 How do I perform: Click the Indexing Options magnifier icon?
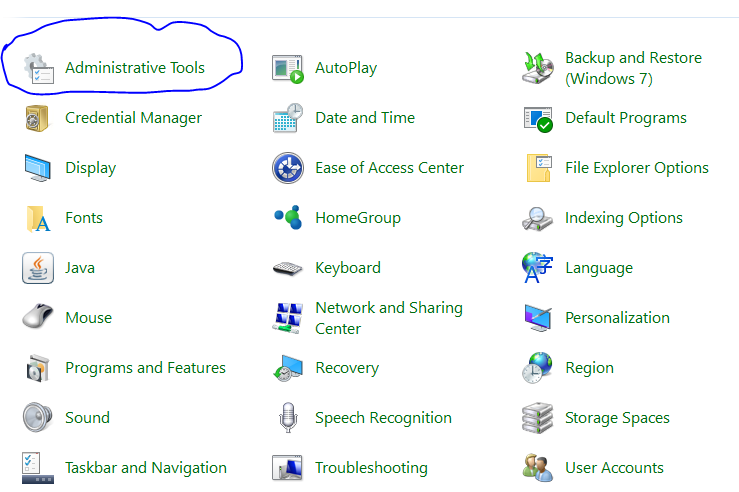tap(537, 219)
